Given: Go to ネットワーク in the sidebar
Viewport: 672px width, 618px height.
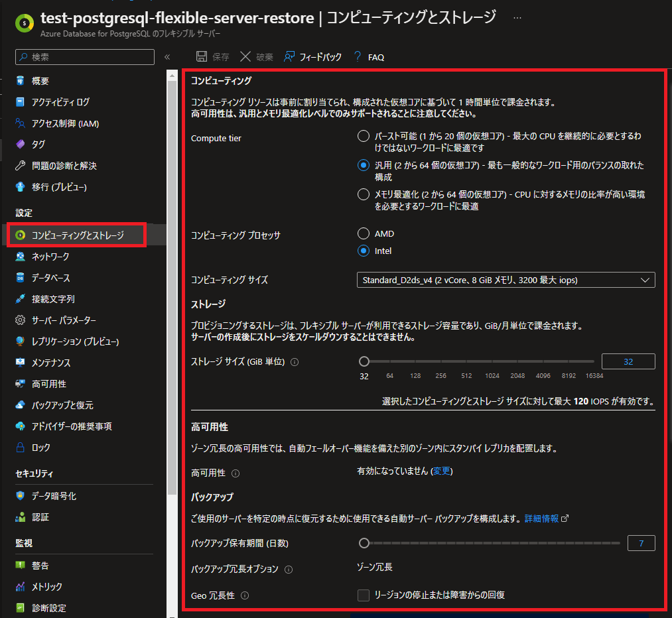Looking at the screenshot, I should (x=50, y=257).
